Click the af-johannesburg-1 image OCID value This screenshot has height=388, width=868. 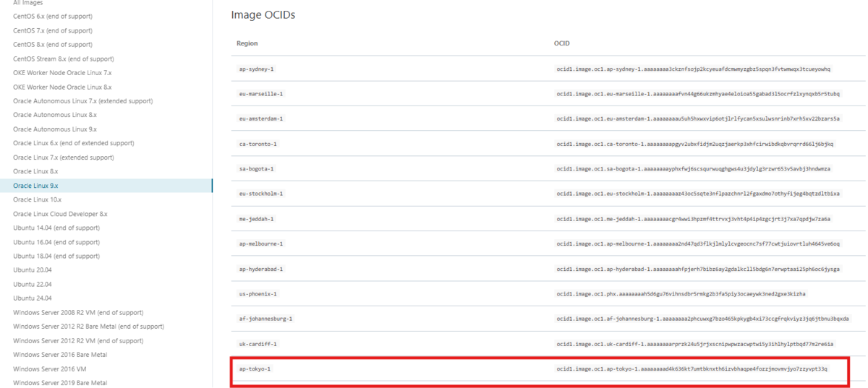[x=702, y=319]
